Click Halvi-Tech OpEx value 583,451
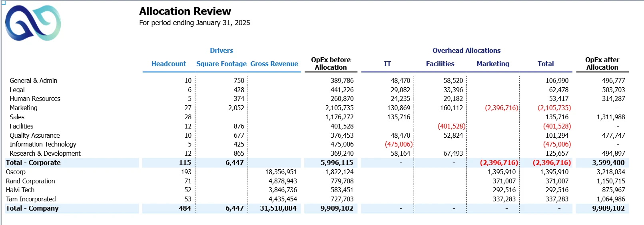The width and height of the screenshot is (644, 225). point(342,190)
